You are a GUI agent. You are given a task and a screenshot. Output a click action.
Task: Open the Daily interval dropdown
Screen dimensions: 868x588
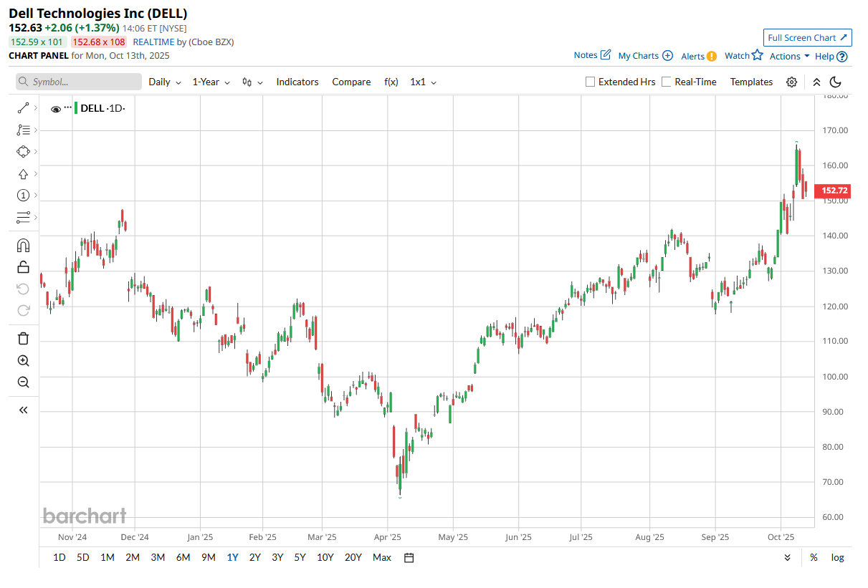[x=164, y=82]
